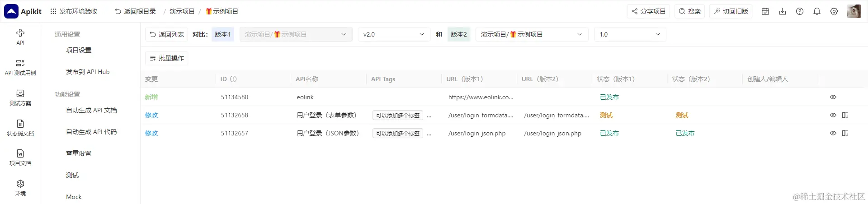Open 环境 in sidebar
Viewport: 868px width, 204px height.
coord(20,188)
